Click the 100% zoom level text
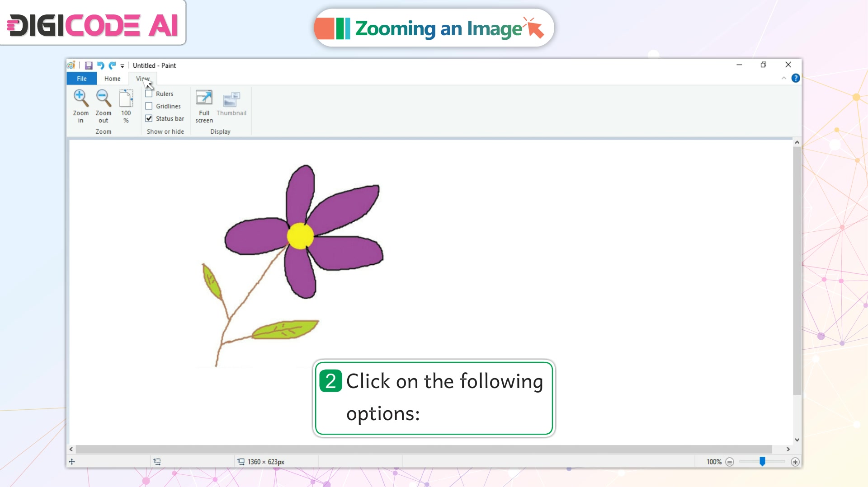Viewport: 868px width, 487px height. [714, 462]
